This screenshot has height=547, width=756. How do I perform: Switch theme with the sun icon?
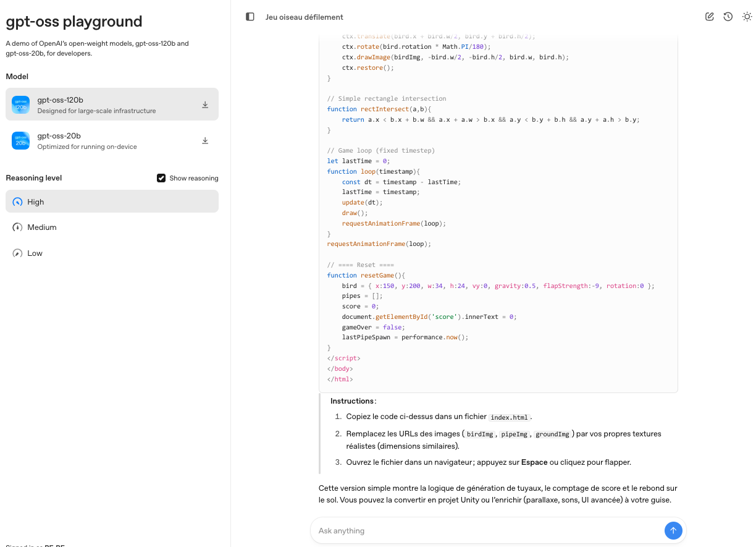tap(747, 17)
